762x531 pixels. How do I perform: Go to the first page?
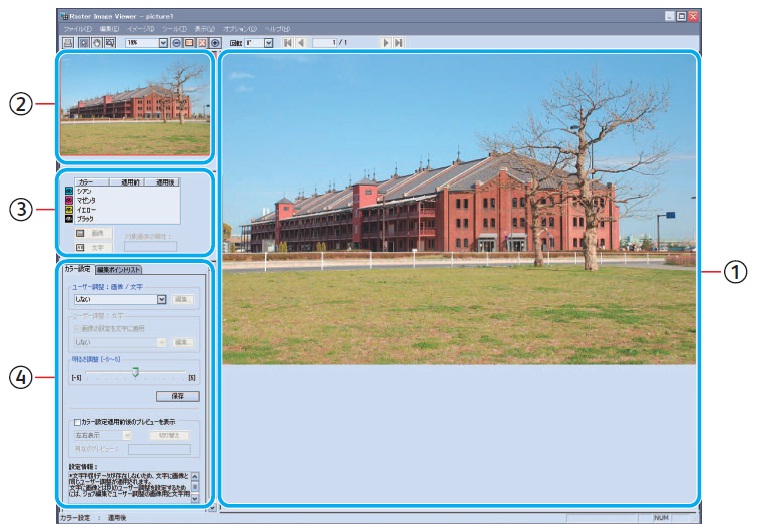288,44
